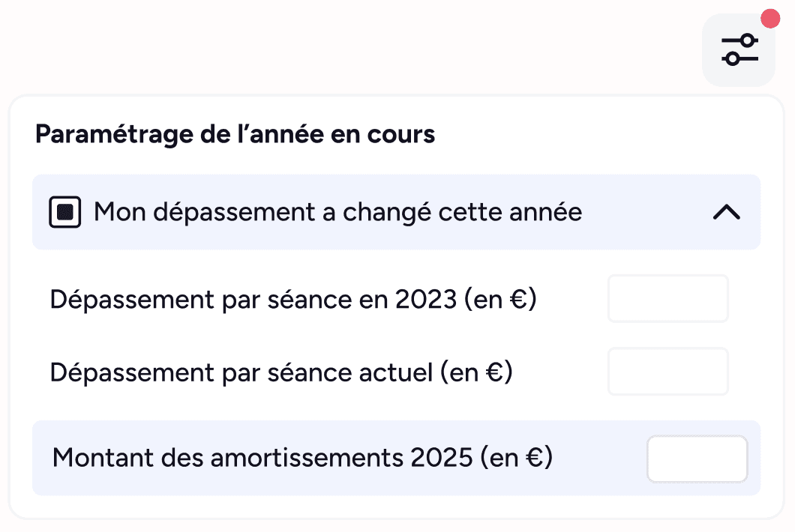Screen dimensions: 795x532
Task: Open the settings sliders icon
Action: tap(739, 49)
